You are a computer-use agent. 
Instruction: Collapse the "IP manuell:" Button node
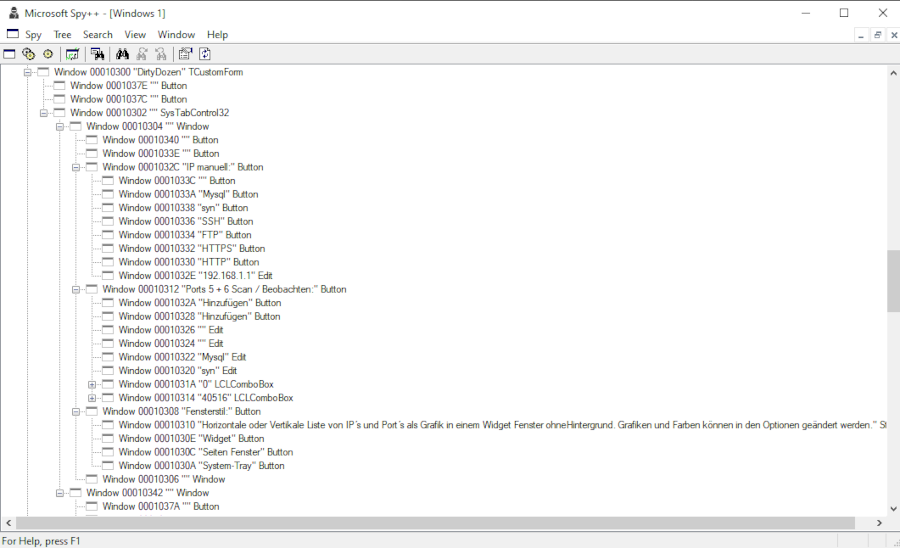(x=75, y=167)
